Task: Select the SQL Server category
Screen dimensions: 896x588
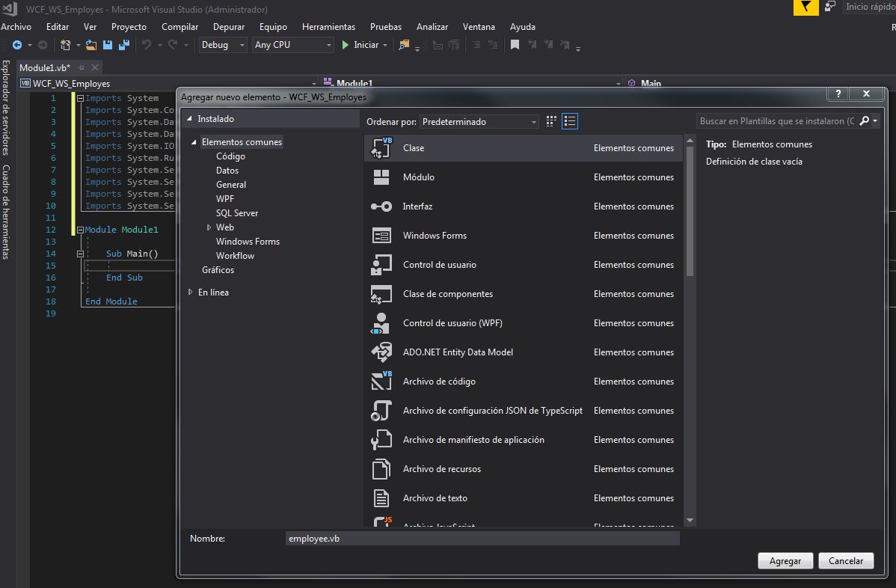Action: click(237, 213)
